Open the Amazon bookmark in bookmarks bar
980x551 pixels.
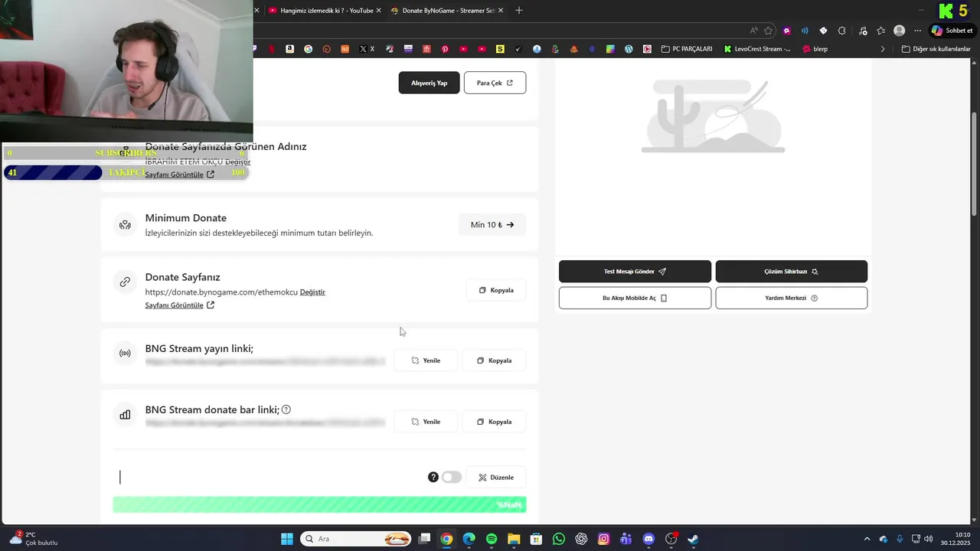tap(290, 49)
